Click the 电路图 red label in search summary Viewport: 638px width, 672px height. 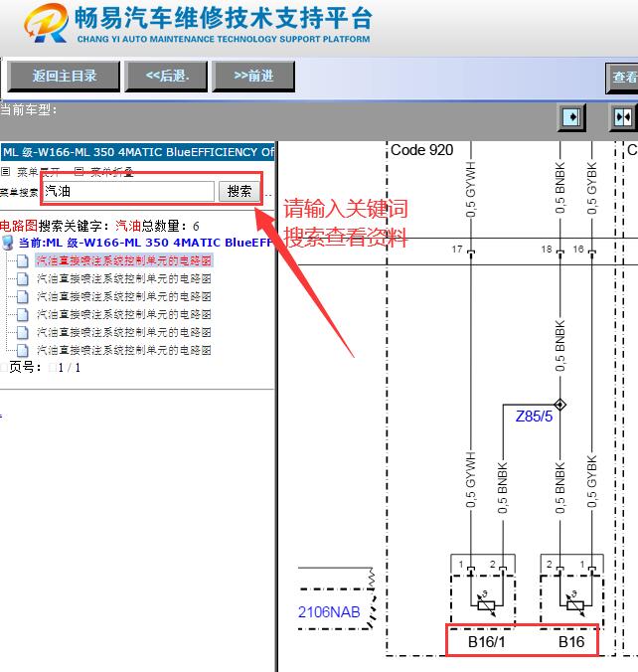point(19,226)
